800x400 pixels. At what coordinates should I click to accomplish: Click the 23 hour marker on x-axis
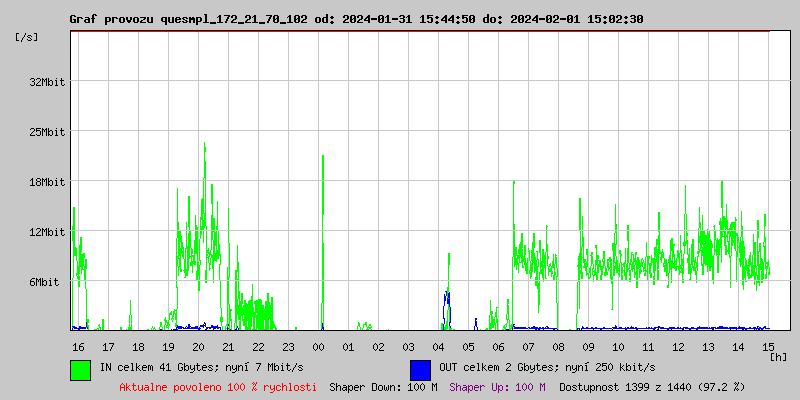tap(288, 347)
